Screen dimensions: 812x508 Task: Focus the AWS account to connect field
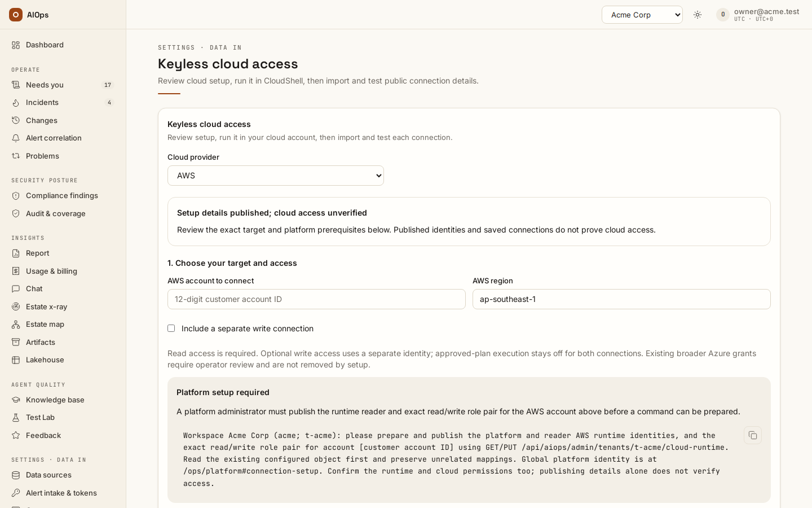pyautogui.click(x=316, y=299)
